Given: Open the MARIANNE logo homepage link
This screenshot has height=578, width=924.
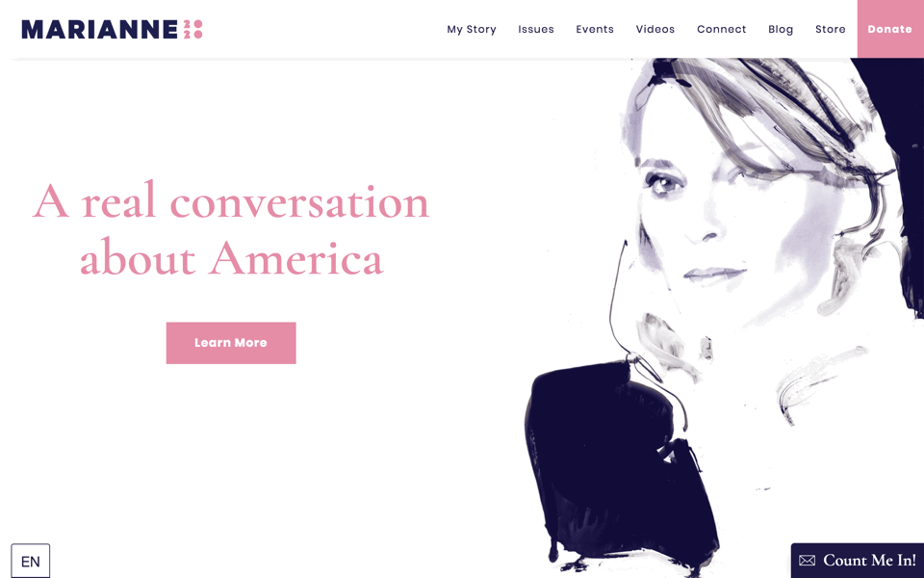Looking at the screenshot, I should click(x=112, y=30).
